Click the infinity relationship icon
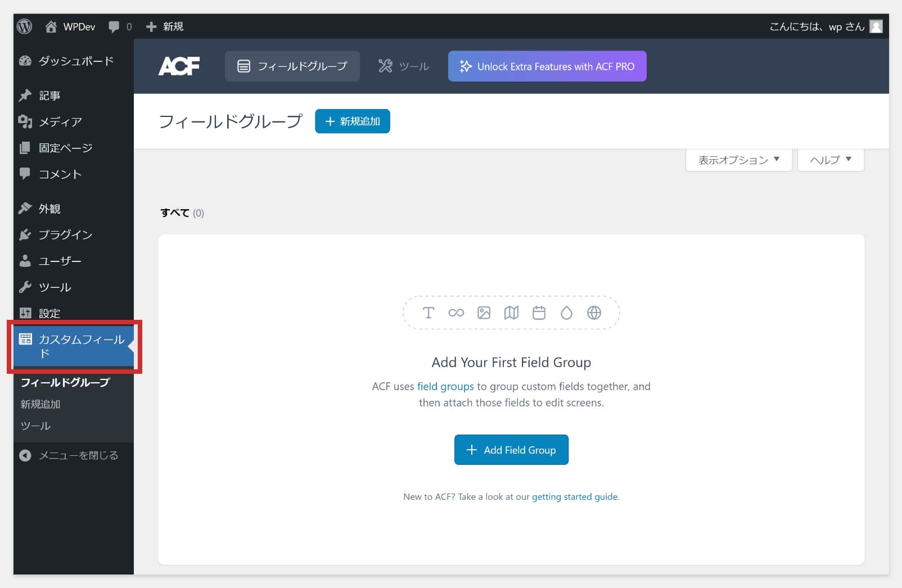This screenshot has height=588, width=902. 456,313
